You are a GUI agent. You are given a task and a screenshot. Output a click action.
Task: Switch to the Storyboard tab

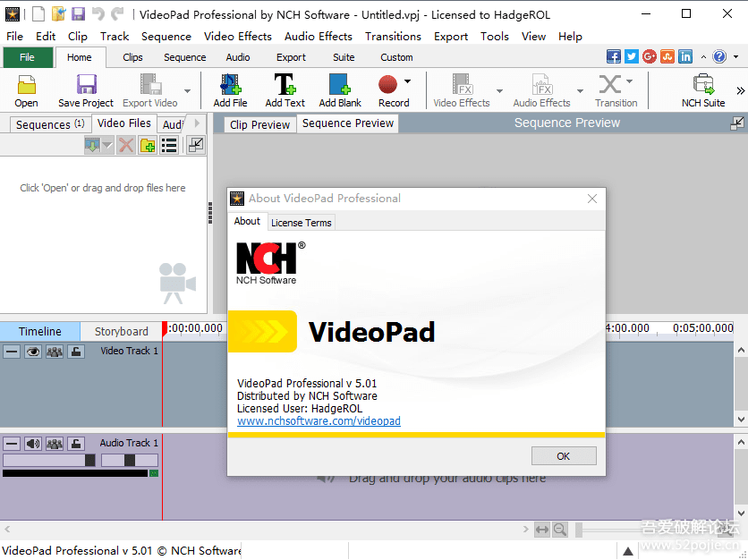(121, 332)
